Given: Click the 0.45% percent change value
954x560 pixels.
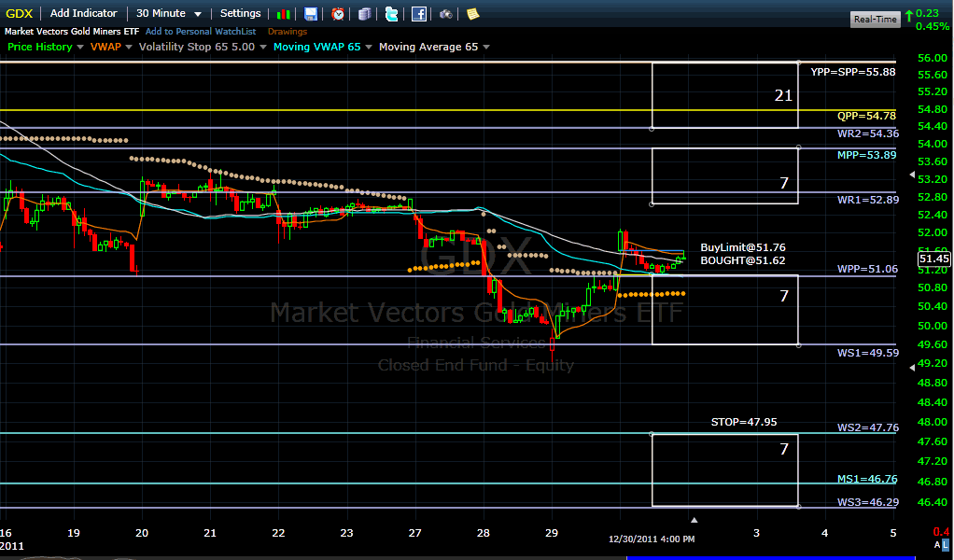Looking at the screenshot, I should (x=933, y=26).
